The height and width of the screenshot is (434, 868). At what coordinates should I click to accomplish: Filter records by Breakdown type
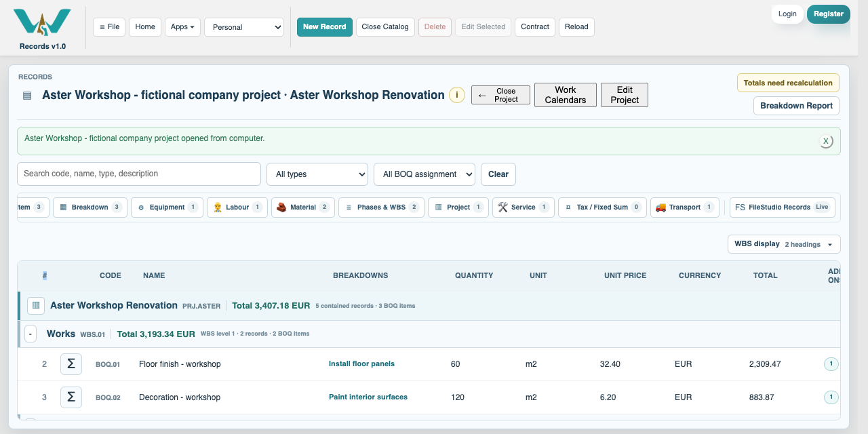pyautogui.click(x=90, y=208)
